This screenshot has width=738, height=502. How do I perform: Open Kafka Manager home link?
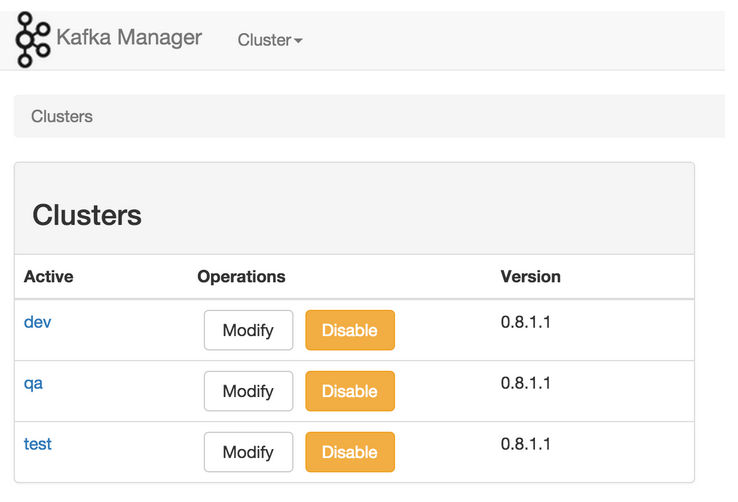[129, 38]
